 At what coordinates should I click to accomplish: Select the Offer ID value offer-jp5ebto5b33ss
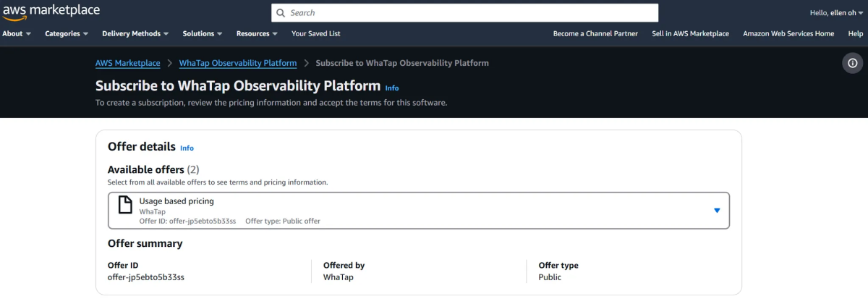[x=146, y=277]
